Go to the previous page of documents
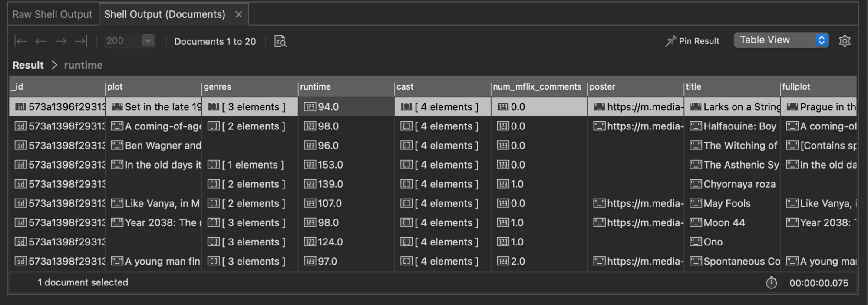 click(41, 41)
